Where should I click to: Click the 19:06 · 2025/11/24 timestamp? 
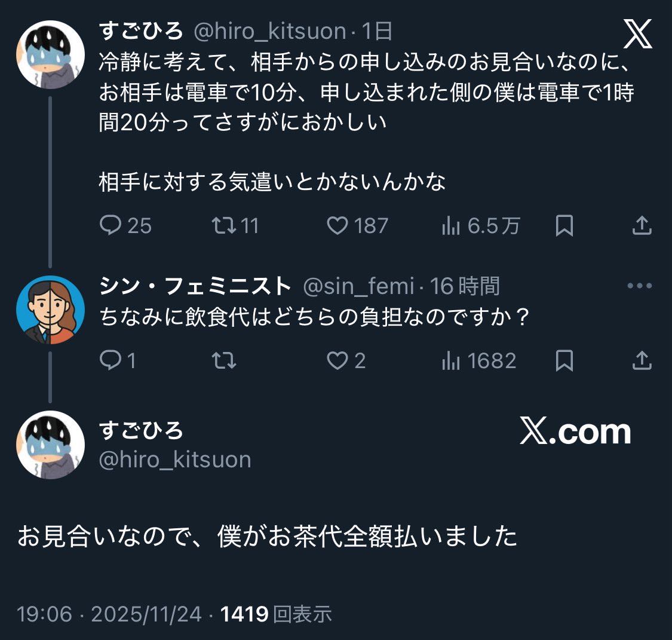(x=109, y=614)
